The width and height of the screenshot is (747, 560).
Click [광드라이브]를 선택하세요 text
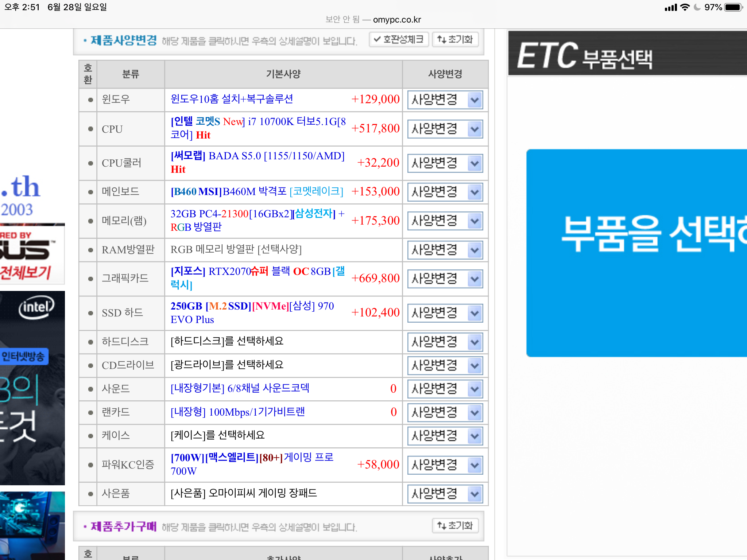coord(227,365)
